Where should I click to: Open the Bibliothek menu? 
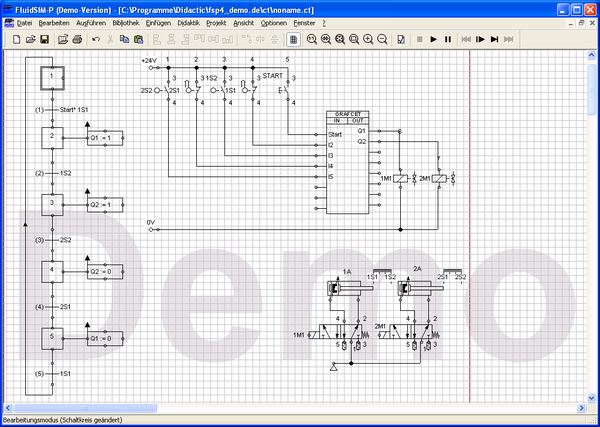pos(126,22)
